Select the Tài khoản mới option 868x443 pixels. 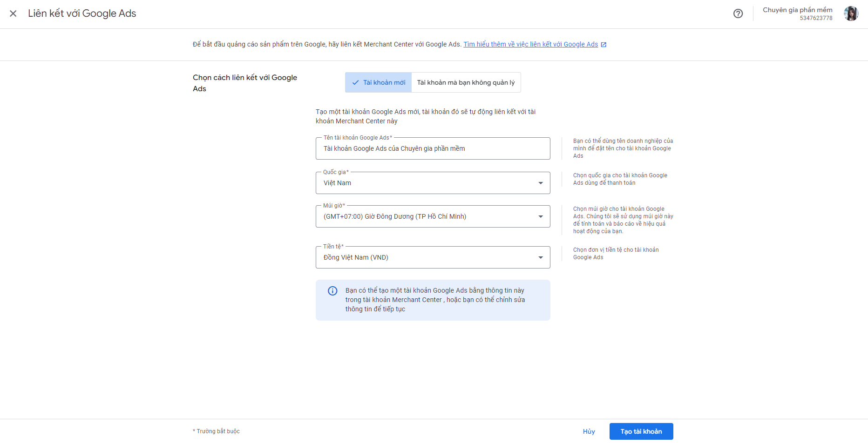pyautogui.click(x=378, y=82)
